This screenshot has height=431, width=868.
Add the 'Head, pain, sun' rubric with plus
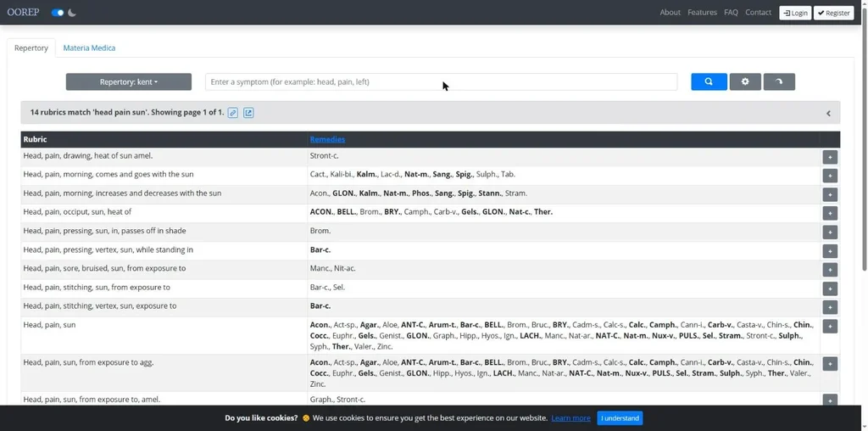click(x=830, y=327)
